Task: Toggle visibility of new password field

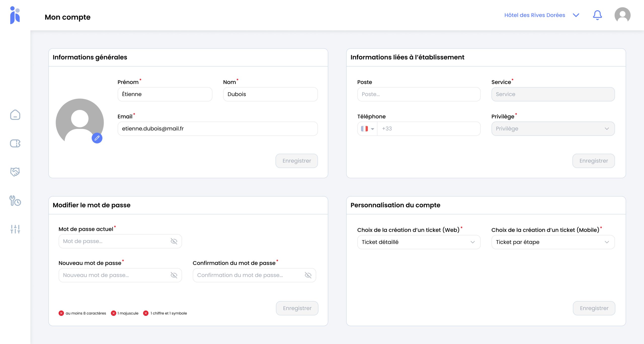Action: [174, 275]
